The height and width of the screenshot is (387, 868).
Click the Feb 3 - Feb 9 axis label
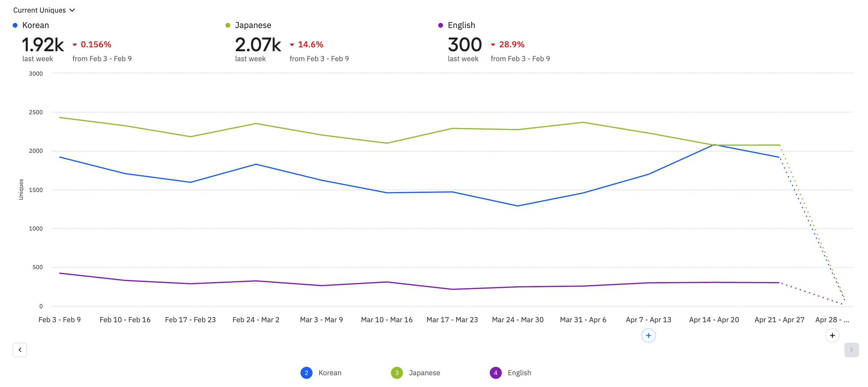(x=59, y=320)
